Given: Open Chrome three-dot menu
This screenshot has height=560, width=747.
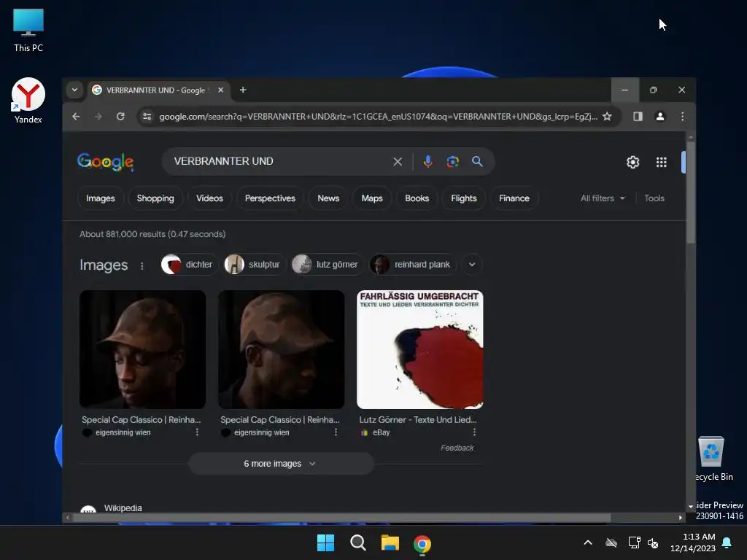Looking at the screenshot, I should [682, 116].
